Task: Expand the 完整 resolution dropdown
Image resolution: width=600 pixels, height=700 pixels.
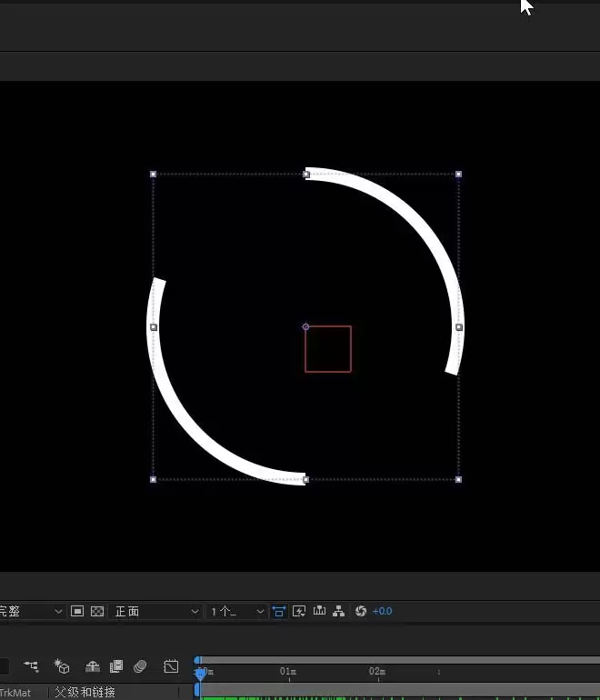Action: pos(31,611)
